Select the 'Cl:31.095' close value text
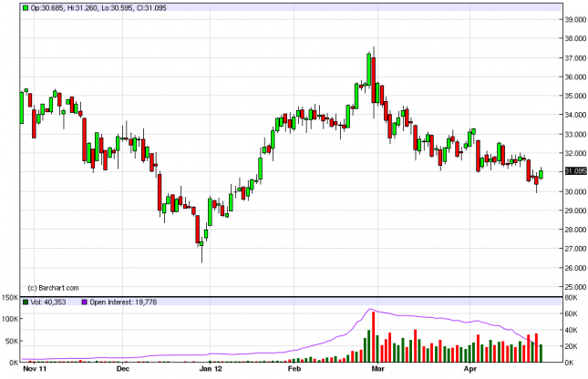Image resolution: width=588 pixels, height=379 pixels. click(151, 8)
